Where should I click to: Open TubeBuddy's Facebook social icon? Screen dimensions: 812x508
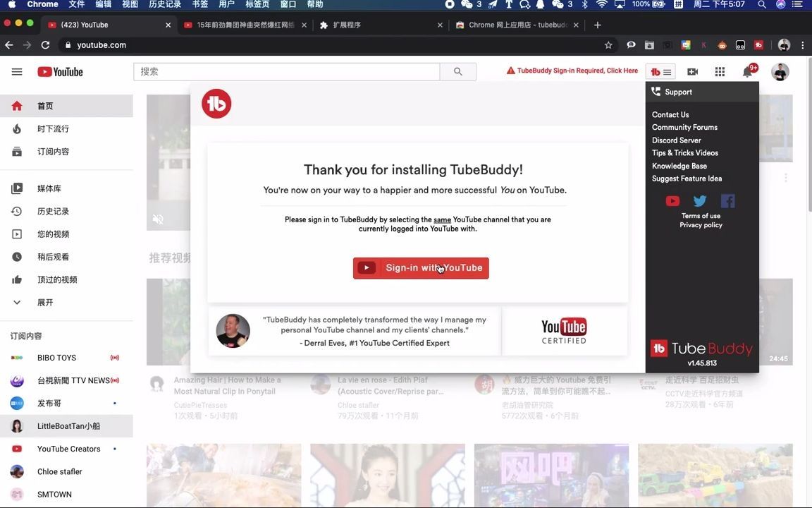click(727, 200)
